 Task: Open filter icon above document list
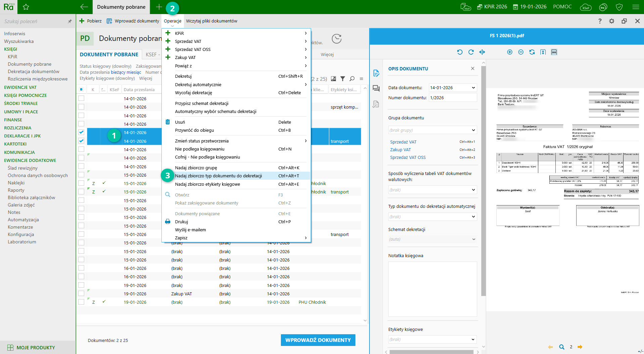[x=343, y=79]
